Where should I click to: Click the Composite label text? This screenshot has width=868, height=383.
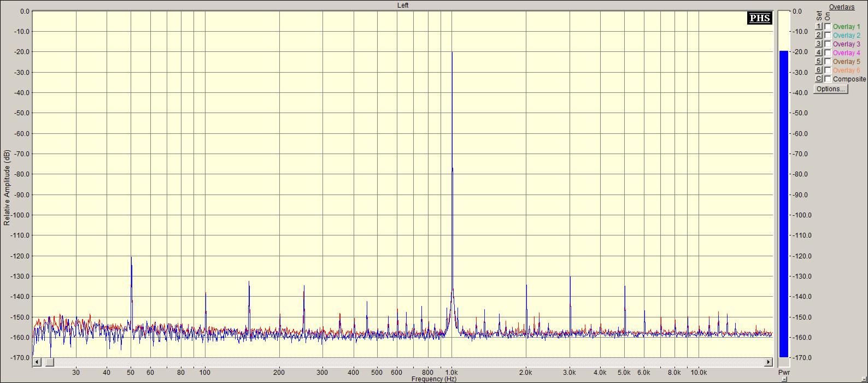849,79
